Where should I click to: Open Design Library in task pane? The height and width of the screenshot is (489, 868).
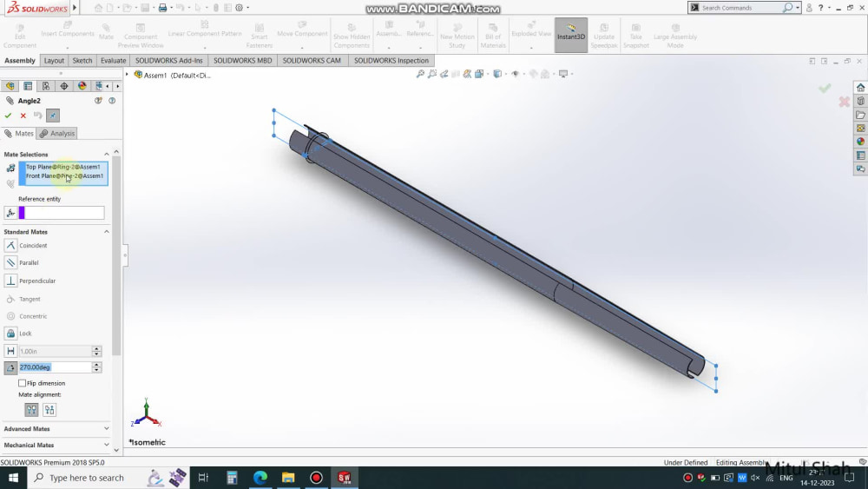(x=860, y=101)
